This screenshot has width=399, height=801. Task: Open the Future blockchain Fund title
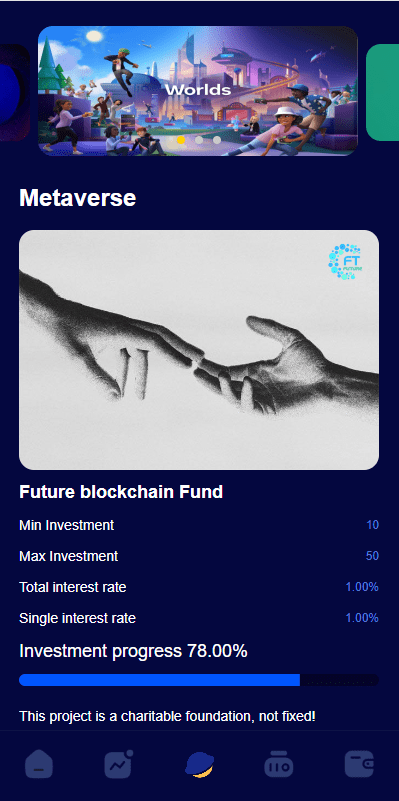point(121,491)
